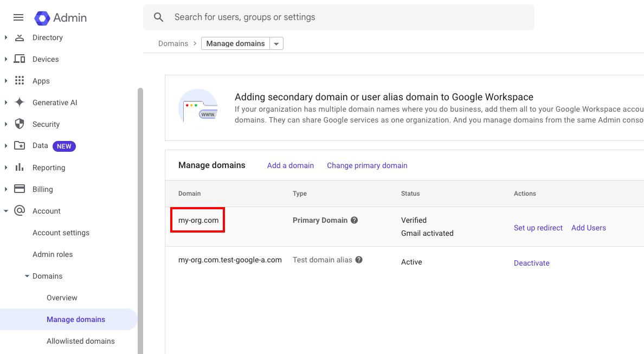Open the Manage domains breadcrumb dropdown
The image size is (644, 354).
276,43
